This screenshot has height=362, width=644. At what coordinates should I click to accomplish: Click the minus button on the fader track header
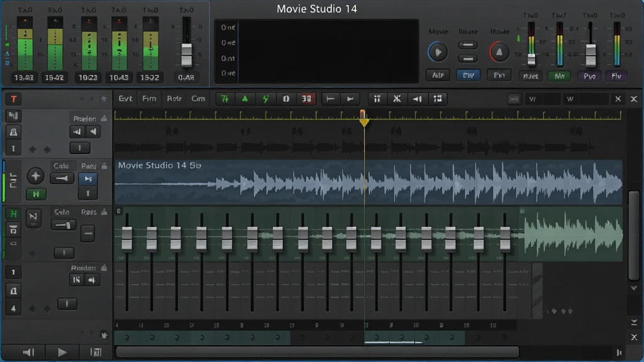click(x=87, y=234)
